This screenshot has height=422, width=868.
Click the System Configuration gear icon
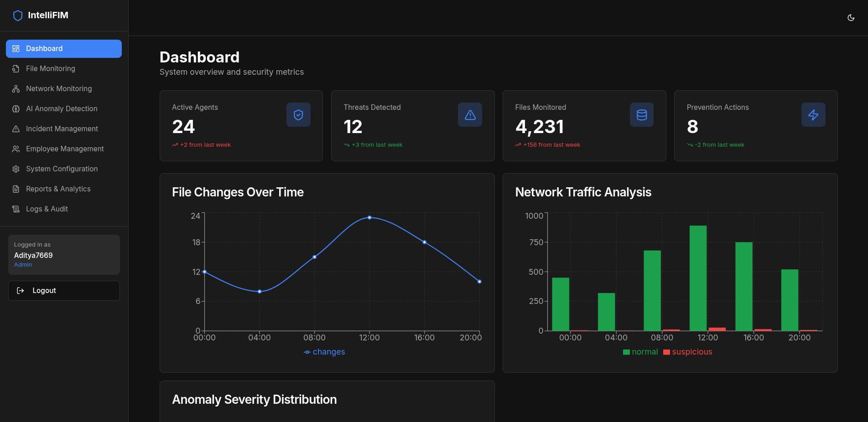coord(16,169)
